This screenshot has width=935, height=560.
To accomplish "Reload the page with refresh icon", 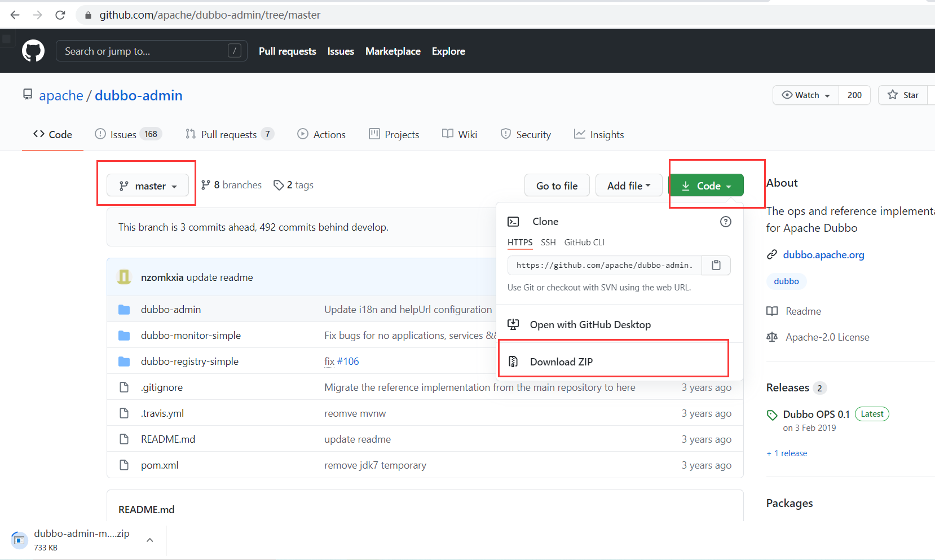I will pos(60,15).
